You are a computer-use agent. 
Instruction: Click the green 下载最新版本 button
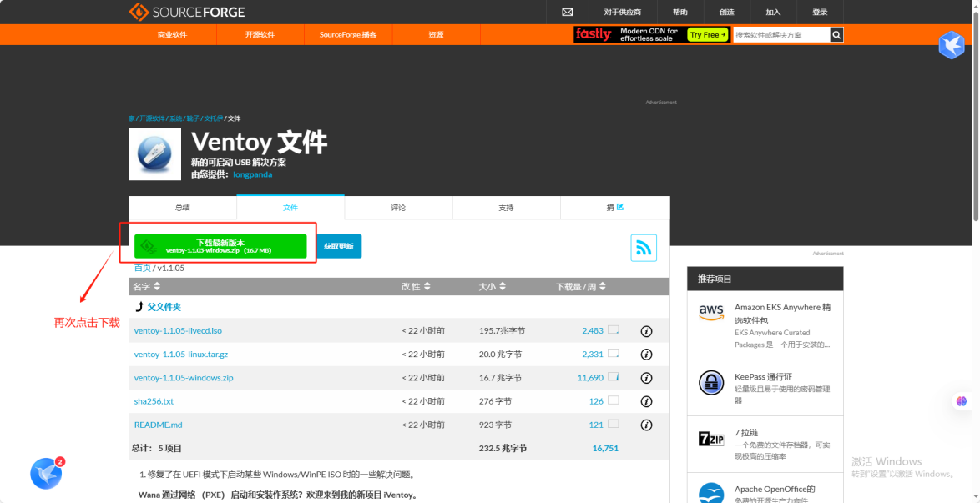pyautogui.click(x=220, y=246)
